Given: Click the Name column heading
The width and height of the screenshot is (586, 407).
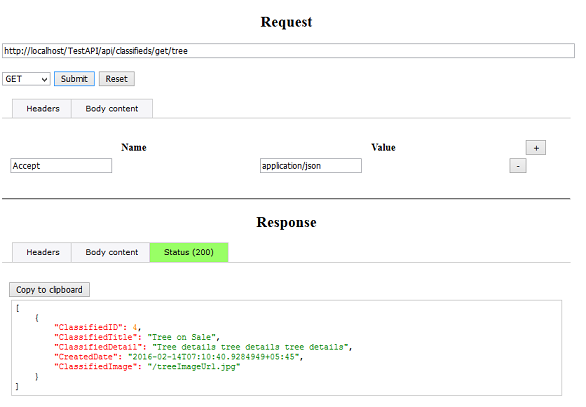Looking at the screenshot, I should 134,148.
